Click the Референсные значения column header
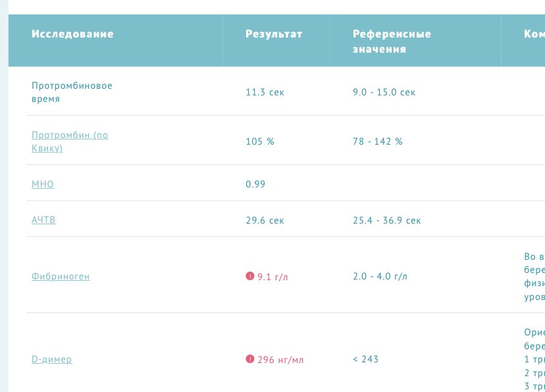Image resolution: width=545 pixels, height=392 pixels. pyautogui.click(x=392, y=41)
